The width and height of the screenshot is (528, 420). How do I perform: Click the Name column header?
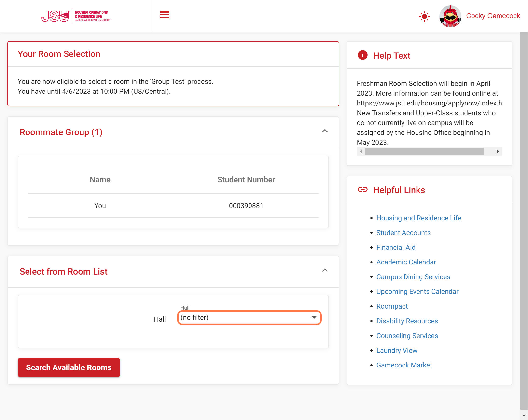(x=100, y=180)
